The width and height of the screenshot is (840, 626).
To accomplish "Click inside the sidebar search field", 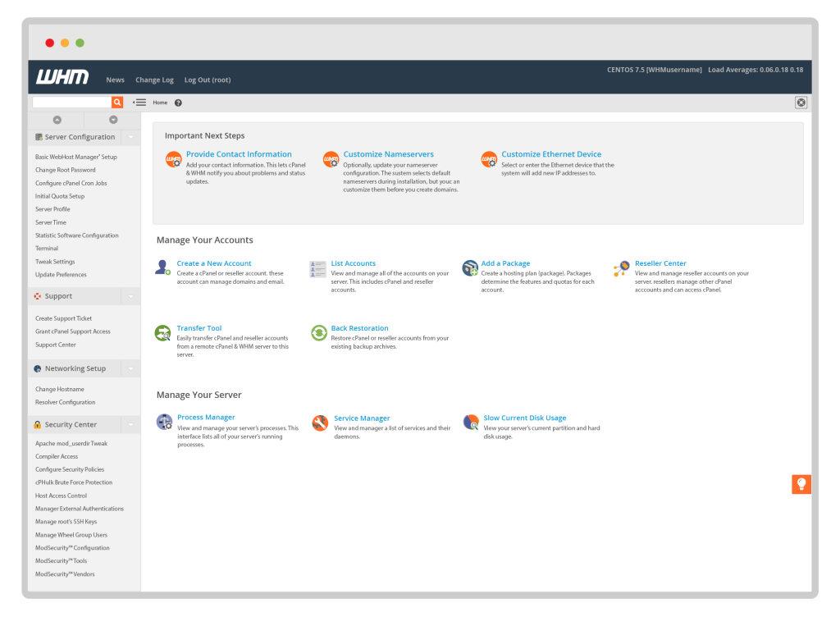I will [70, 102].
